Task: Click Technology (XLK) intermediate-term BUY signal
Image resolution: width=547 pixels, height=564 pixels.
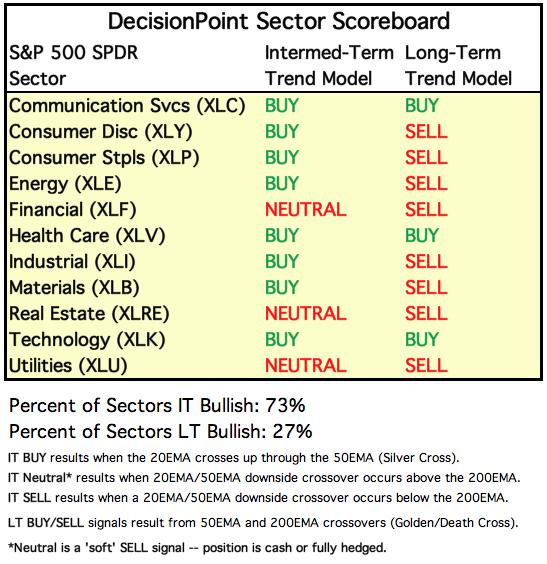Action: [x=282, y=340]
